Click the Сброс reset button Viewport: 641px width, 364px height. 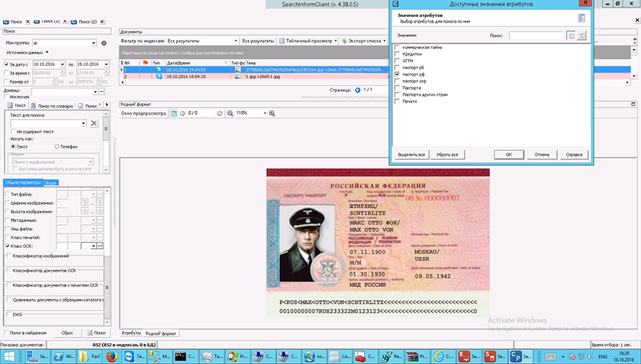click(x=68, y=333)
